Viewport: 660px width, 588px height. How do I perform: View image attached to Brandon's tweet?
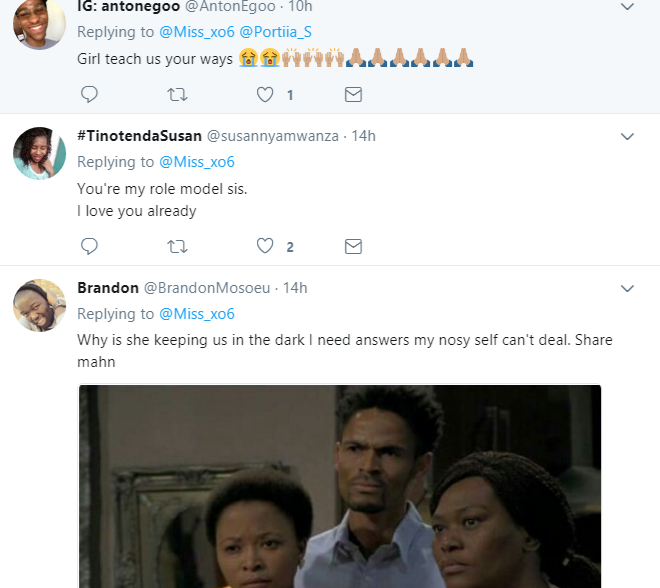340,486
